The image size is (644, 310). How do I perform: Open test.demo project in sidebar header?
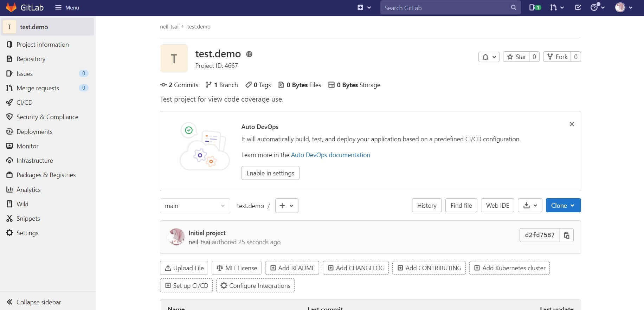coord(48,27)
